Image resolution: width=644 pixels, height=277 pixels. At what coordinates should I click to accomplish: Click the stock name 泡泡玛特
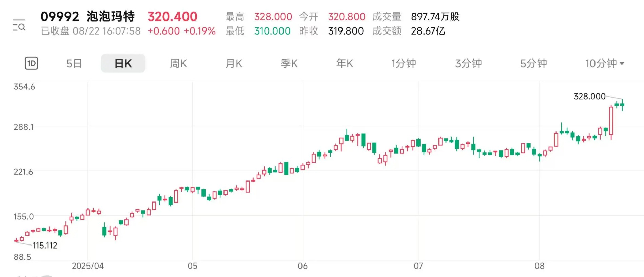111,16
